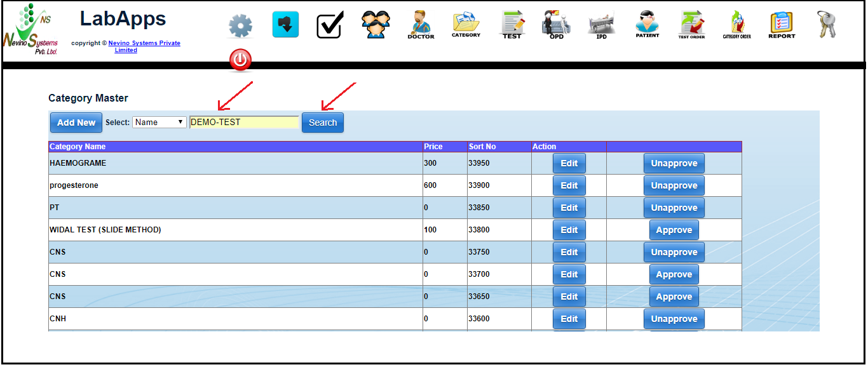Click the black checkmark box icon

click(330, 25)
